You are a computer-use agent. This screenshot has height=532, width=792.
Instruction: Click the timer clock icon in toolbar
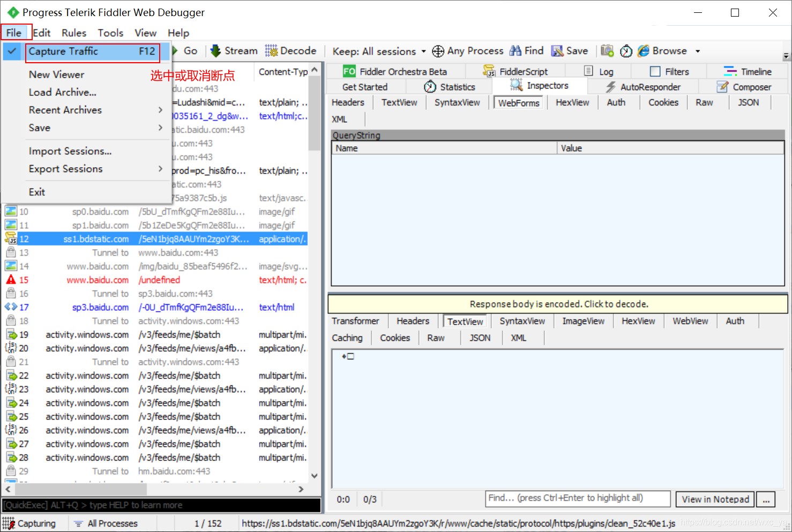point(626,51)
